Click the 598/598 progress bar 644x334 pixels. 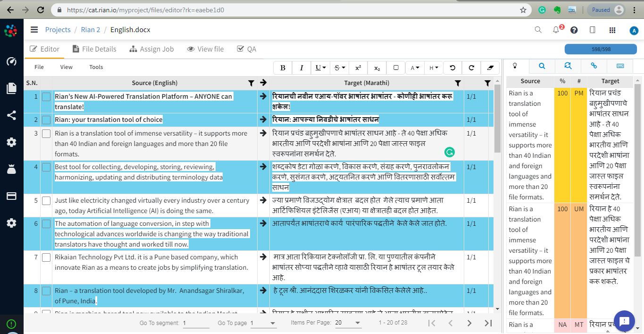tap(601, 49)
